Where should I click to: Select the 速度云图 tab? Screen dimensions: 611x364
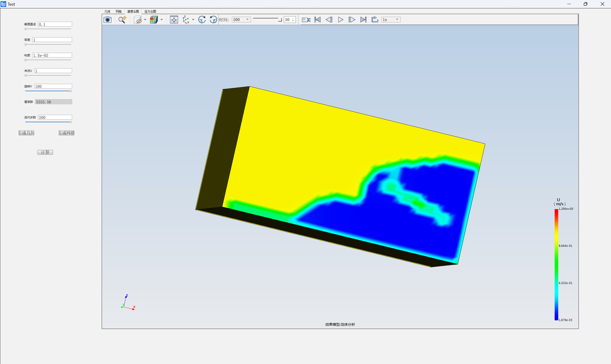(x=133, y=11)
